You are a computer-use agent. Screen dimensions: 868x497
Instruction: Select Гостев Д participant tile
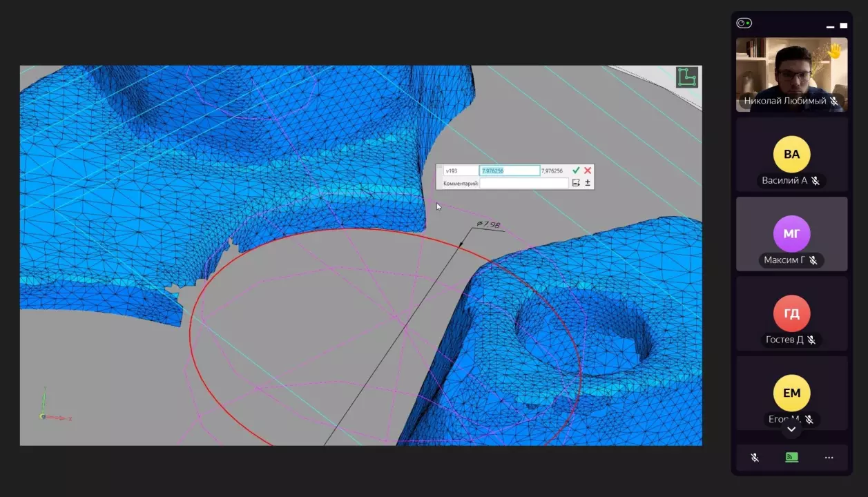pyautogui.click(x=791, y=313)
